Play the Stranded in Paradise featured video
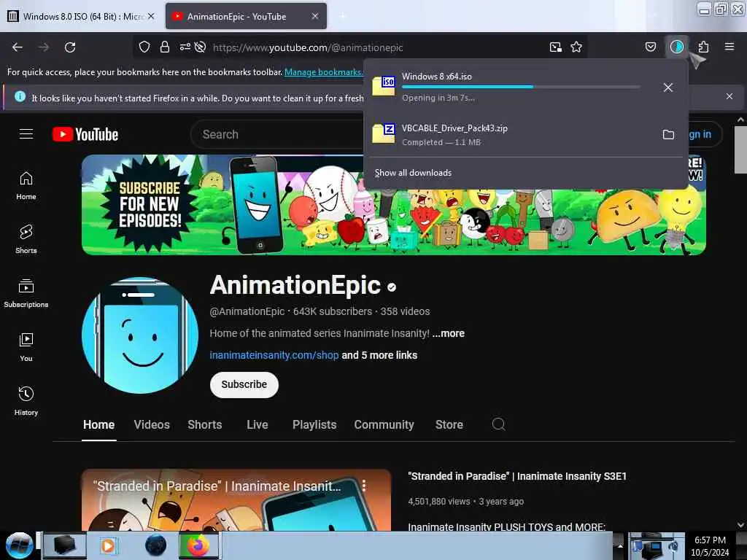 (236, 500)
